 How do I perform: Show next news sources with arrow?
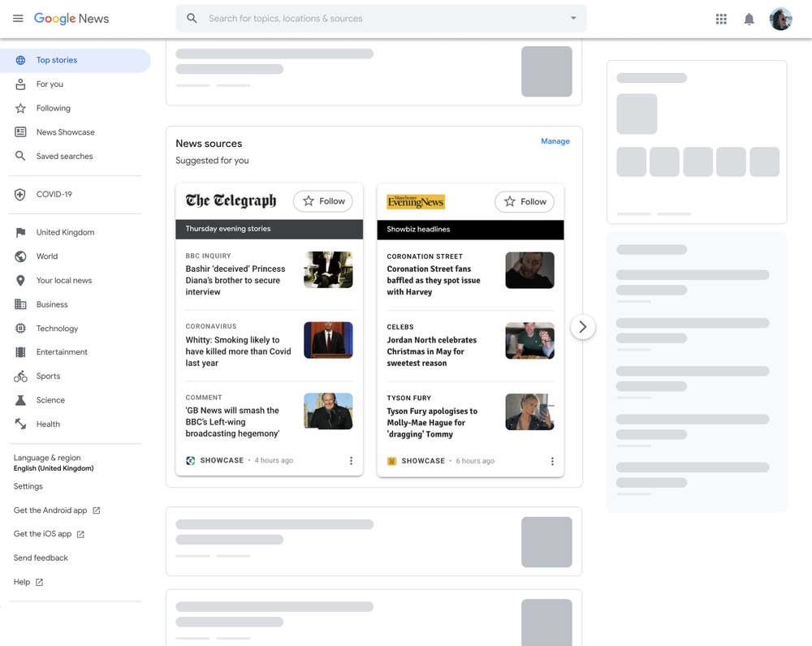tap(582, 327)
